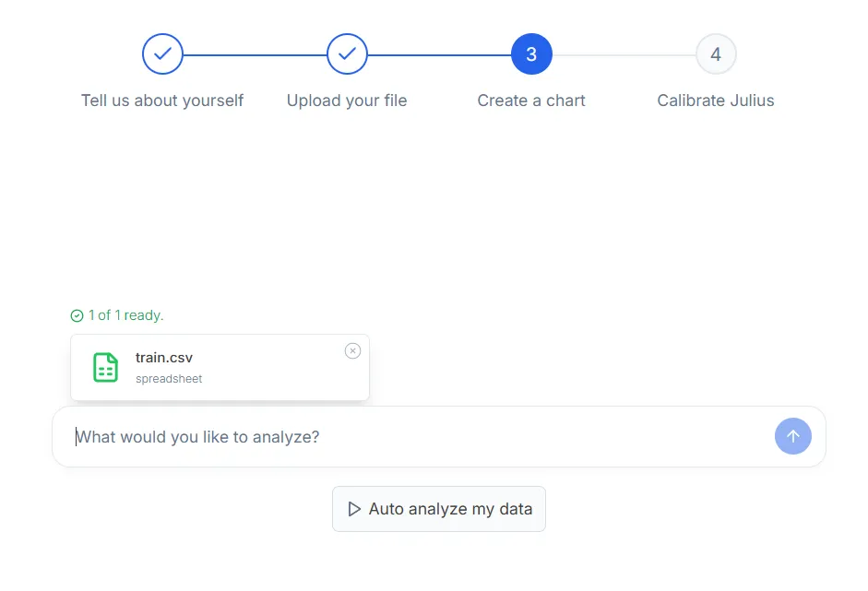
Task: Select the step 4 circle
Action: 716,54
